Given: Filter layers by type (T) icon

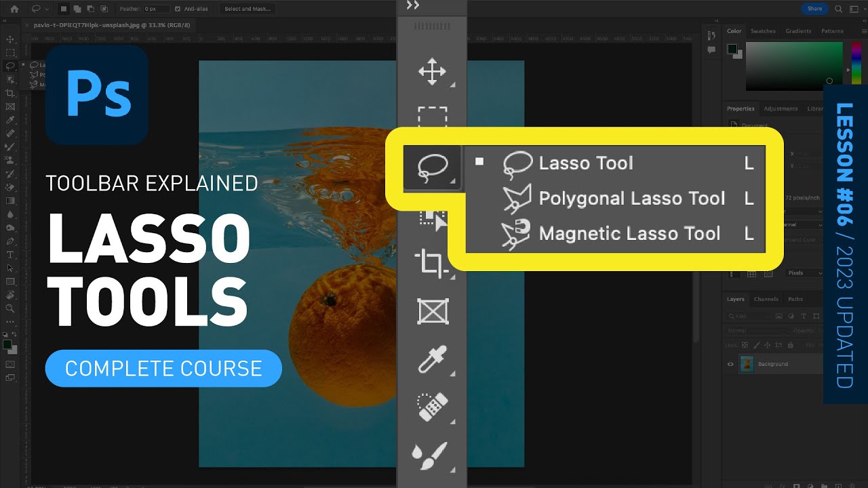Looking at the screenshot, I should click(x=804, y=317).
